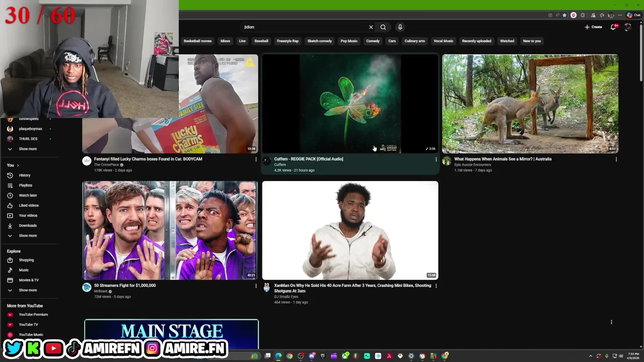644x362 pixels.
Task: Open The CrimePiece channel link
Action: [107, 165]
